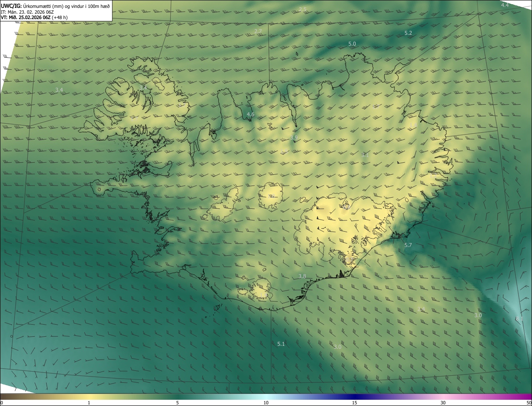532x406 pixels.
Task: Pick the 3.8 value on the map
Action: (302, 276)
